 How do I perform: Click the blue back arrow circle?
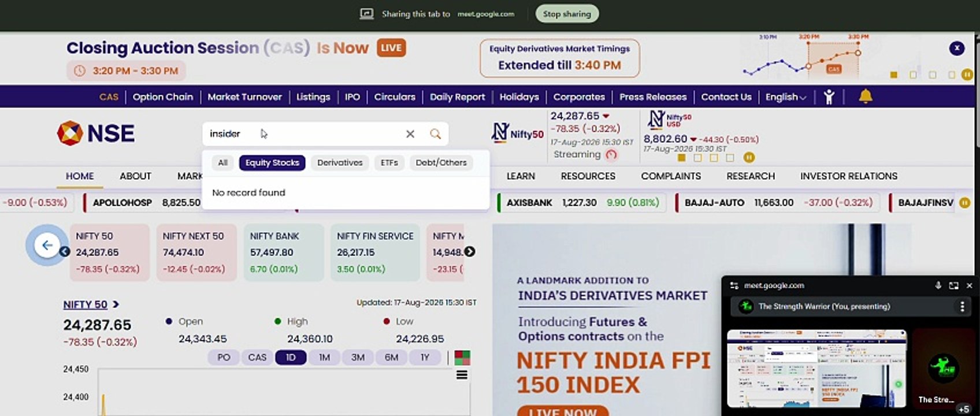pos(47,245)
